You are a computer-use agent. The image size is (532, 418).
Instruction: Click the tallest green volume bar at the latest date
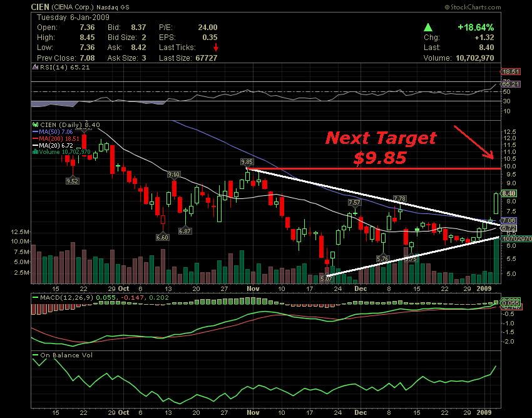[496, 260]
